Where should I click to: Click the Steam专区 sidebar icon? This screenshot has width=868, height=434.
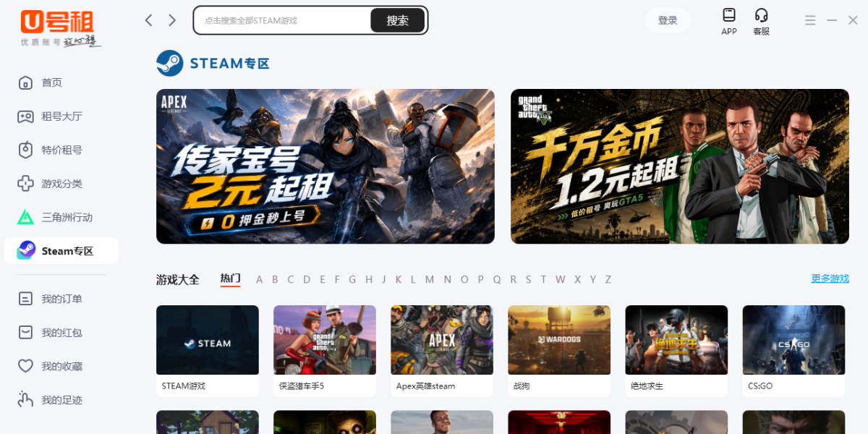pos(25,250)
